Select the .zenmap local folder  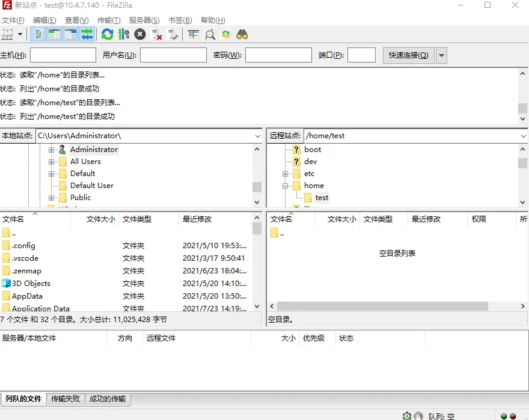[26, 271]
